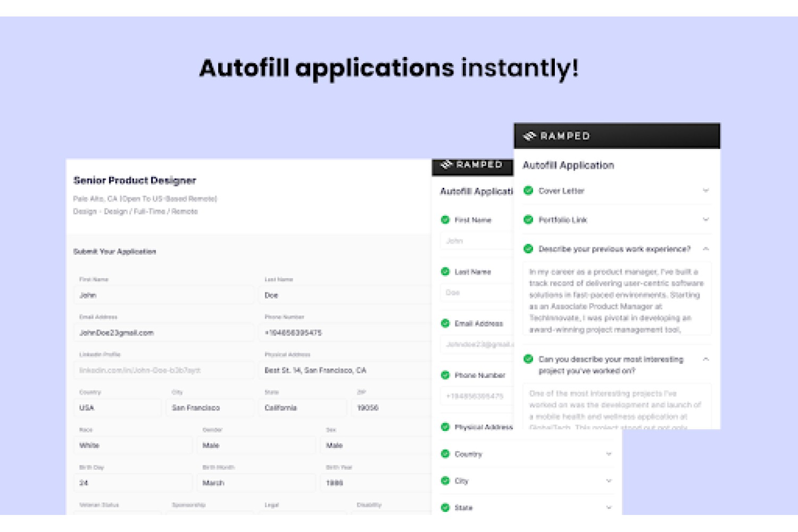Expand the Cover Letter section chevron

pos(706,190)
